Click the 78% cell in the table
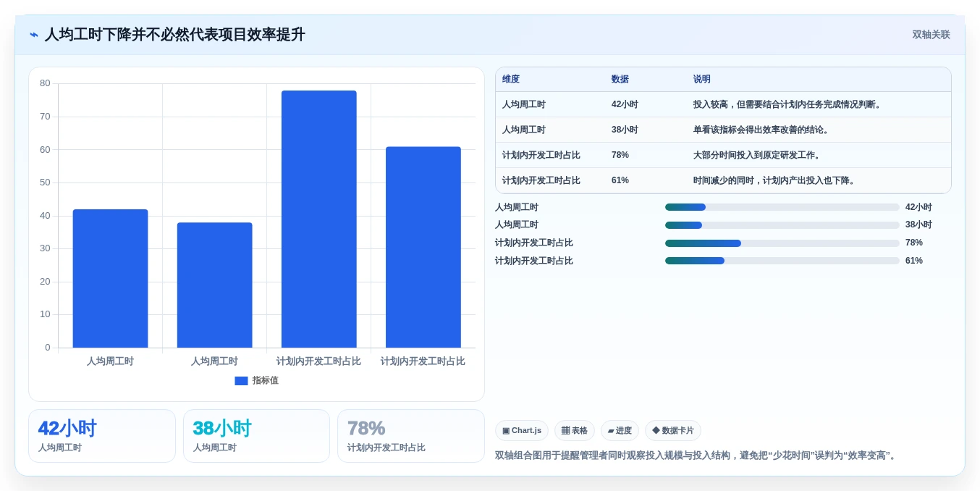The width and height of the screenshot is (980, 491). tap(620, 155)
